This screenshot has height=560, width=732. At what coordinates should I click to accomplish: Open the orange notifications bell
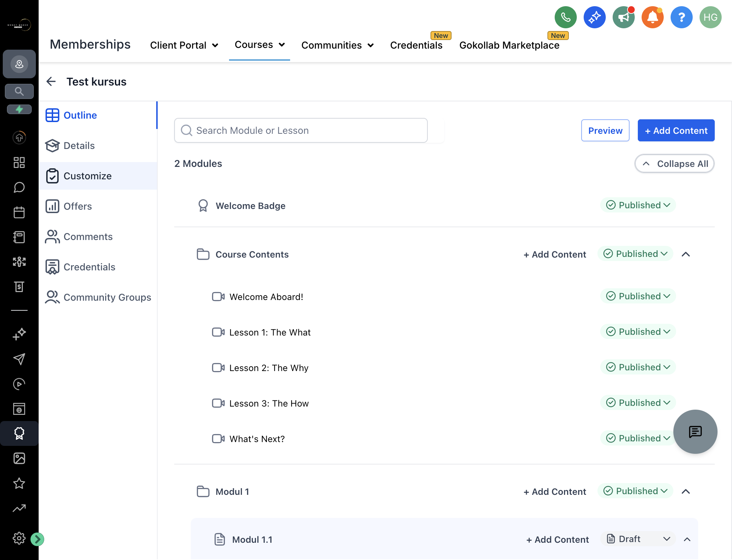652,17
